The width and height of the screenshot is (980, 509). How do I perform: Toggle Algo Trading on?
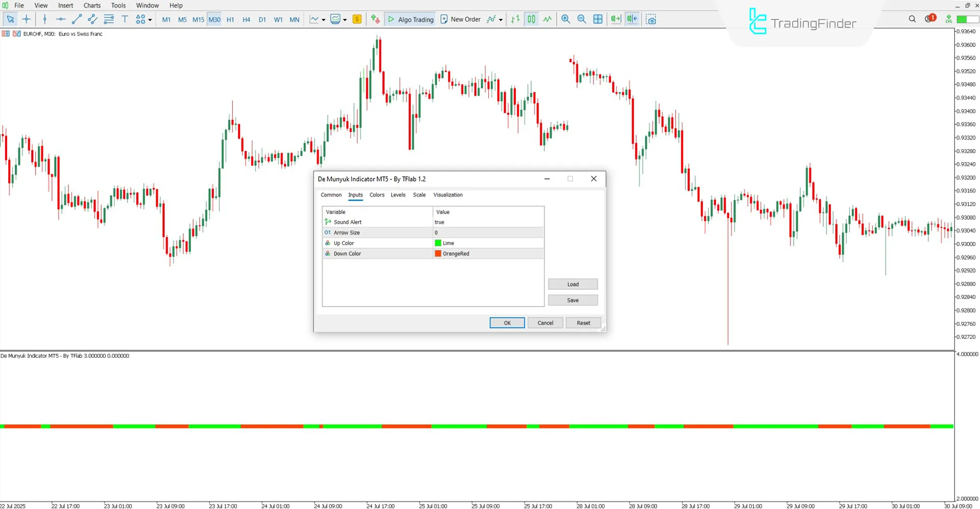tap(410, 19)
